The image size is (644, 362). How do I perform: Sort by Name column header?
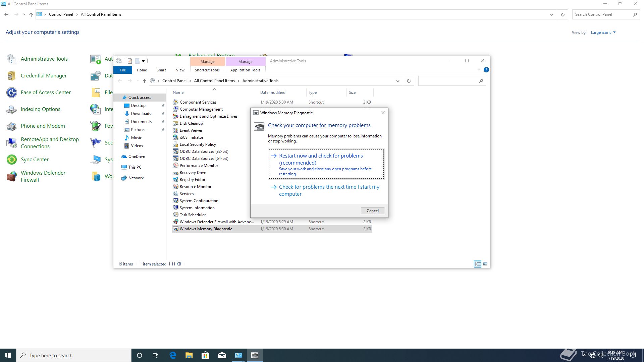[x=214, y=93]
